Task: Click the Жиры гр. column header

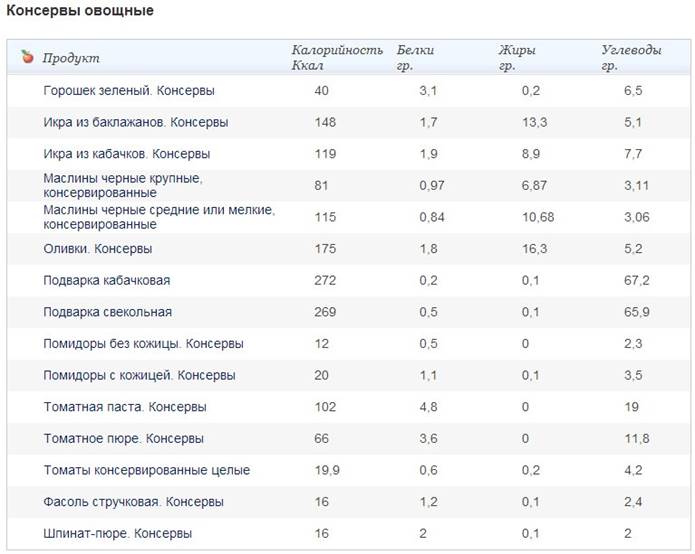Action: tap(516, 57)
